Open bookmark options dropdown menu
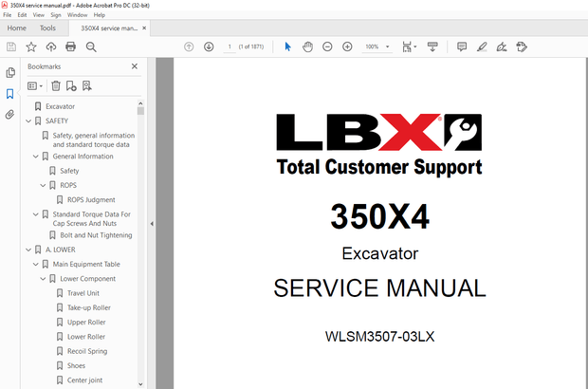 [35, 86]
